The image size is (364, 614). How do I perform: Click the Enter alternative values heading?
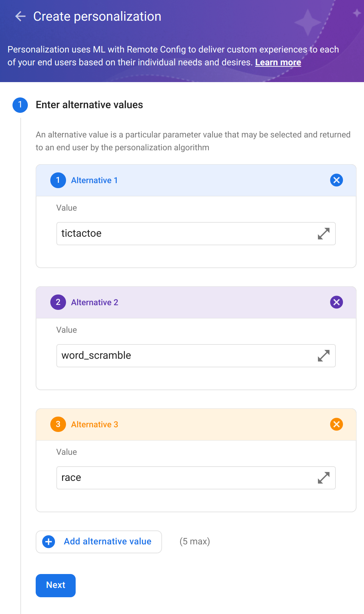89,105
